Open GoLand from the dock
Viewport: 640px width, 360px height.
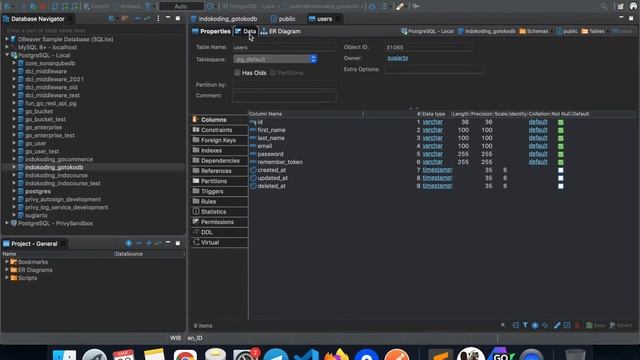click(501, 354)
